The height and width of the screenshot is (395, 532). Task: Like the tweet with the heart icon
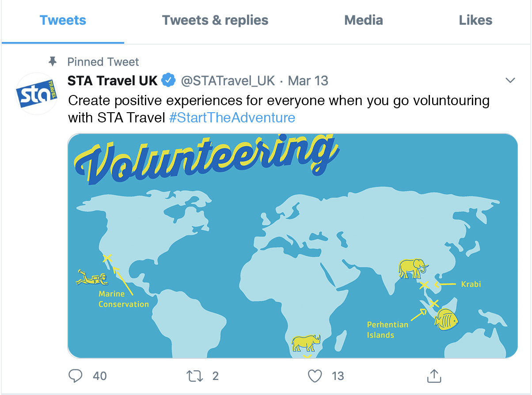tap(314, 376)
